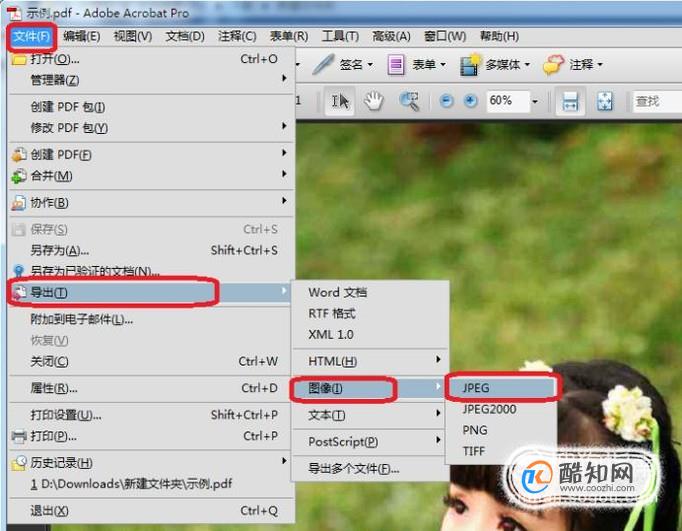
Task: Select XML 1.0 export option
Action: click(371, 335)
